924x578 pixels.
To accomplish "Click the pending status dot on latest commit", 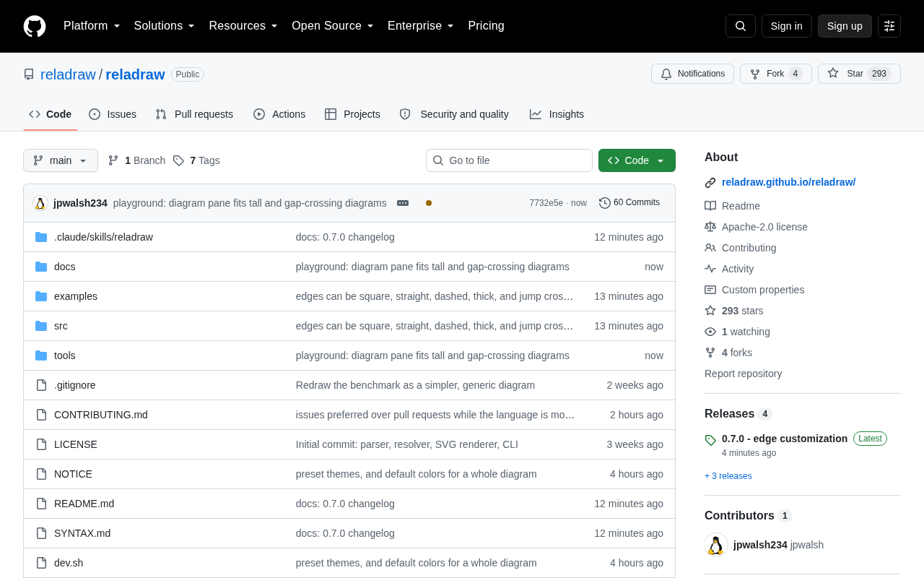I will 429,203.
